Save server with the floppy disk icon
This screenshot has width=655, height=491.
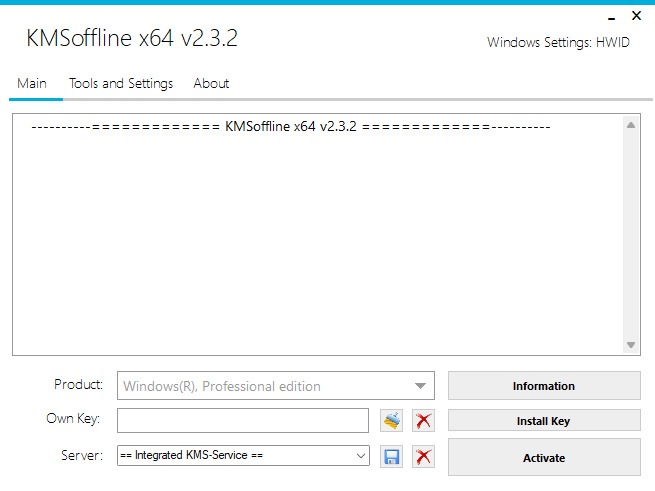pos(391,456)
